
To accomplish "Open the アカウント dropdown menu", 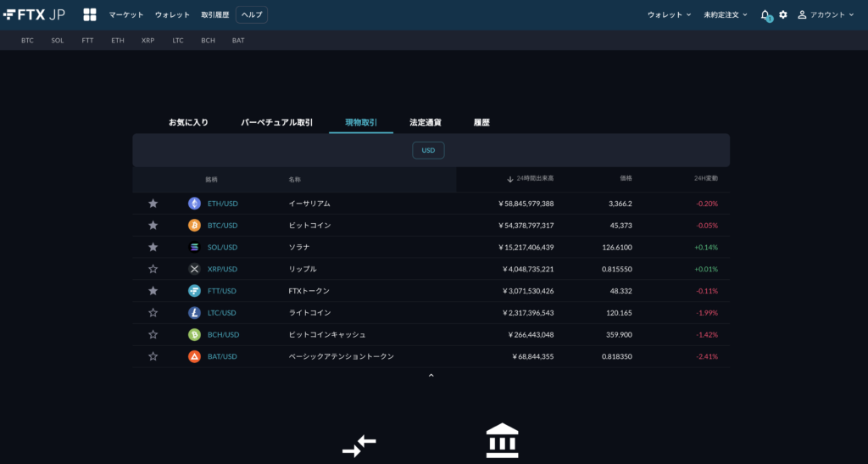I will click(826, 15).
